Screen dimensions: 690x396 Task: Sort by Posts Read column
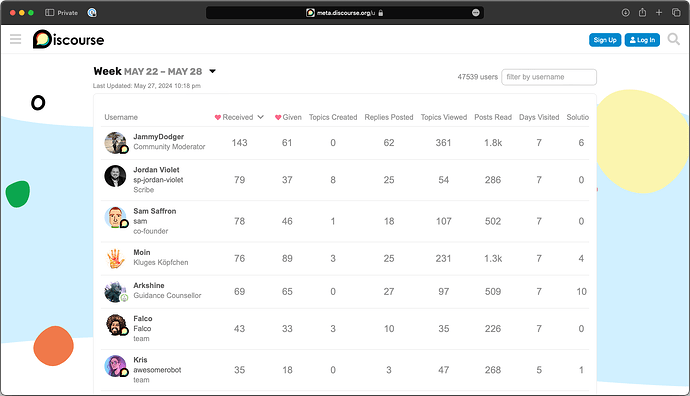point(493,117)
